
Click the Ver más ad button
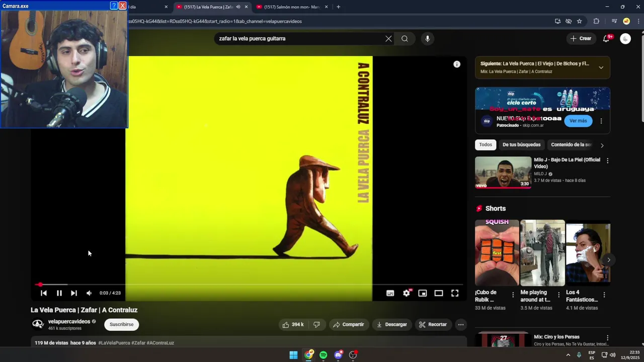coord(578,121)
